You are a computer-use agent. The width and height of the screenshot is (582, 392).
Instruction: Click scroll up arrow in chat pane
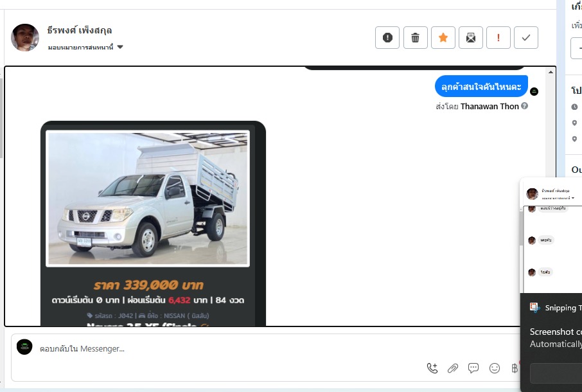pyautogui.click(x=551, y=73)
